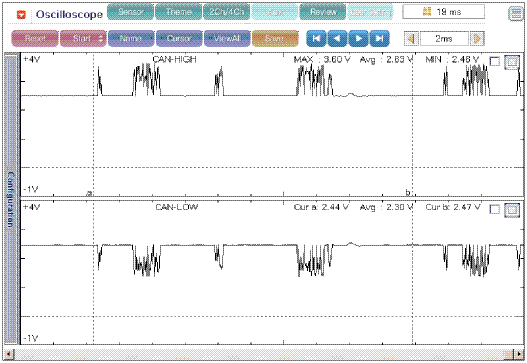Step forward one frame in waveform

click(358, 38)
